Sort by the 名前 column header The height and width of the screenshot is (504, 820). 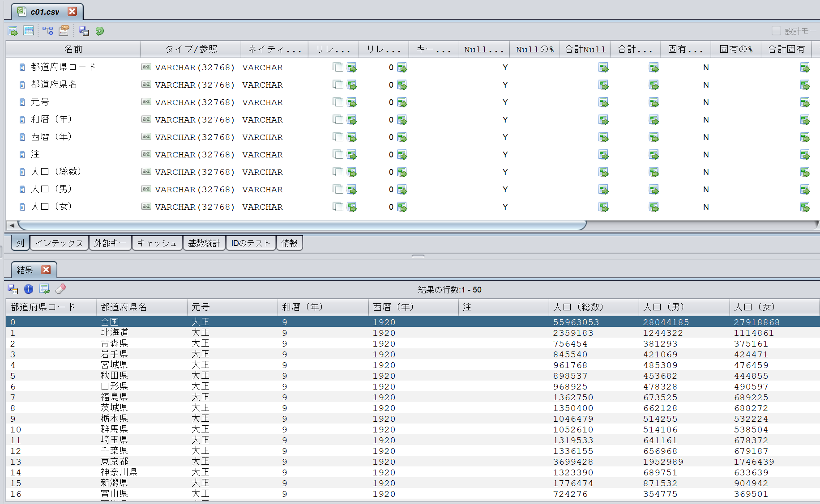[x=73, y=49]
